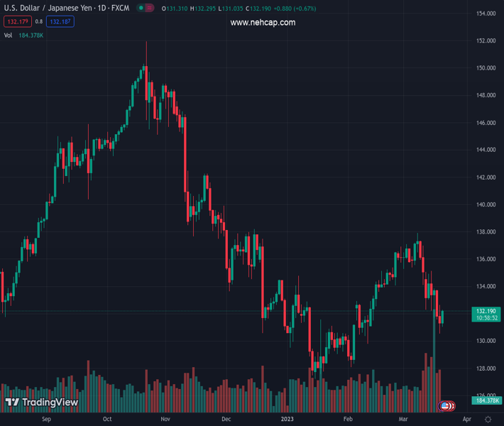Click the spread value 0.8 between prices
504x426 pixels.
tap(39, 21)
